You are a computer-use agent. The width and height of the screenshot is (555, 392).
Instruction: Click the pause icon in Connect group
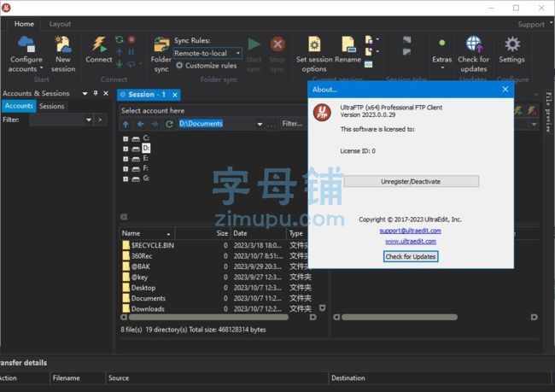pyautogui.click(x=131, y=52)
